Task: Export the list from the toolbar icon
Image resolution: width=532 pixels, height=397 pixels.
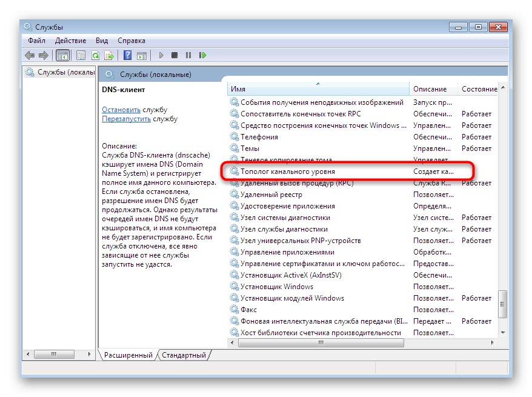Action: [109, 55]
